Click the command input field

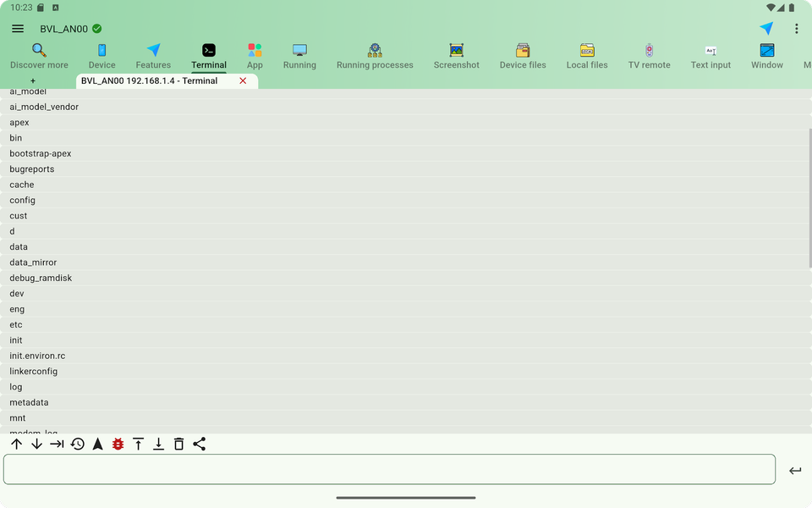(x=389, y=469)
